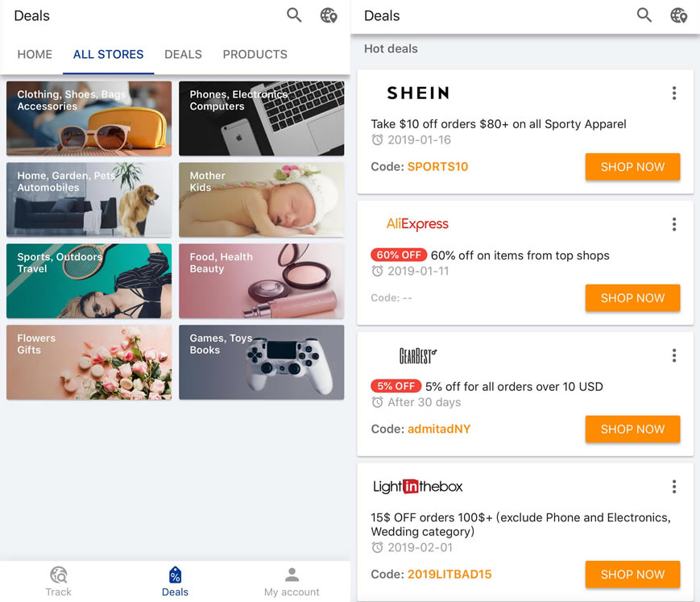Open the Track tab icon
The width and height of the screenshot is (700, 602).
tap(58, 575)
